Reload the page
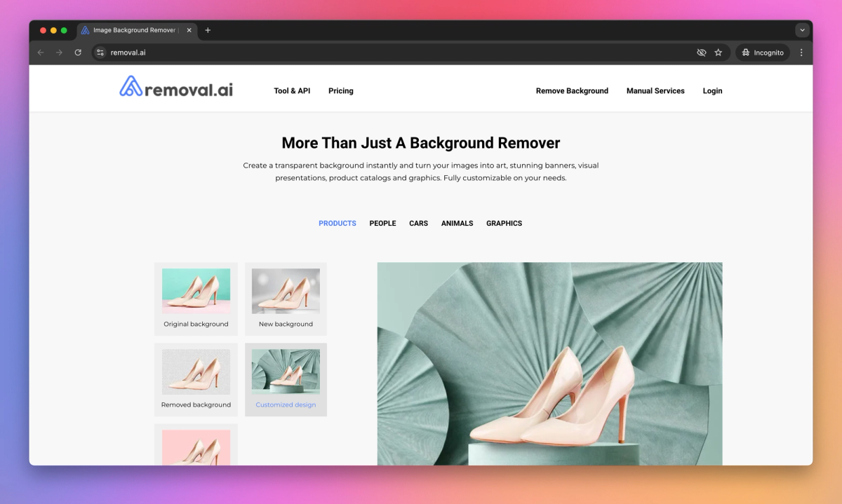The image size is (842, 504). point(78,53)
